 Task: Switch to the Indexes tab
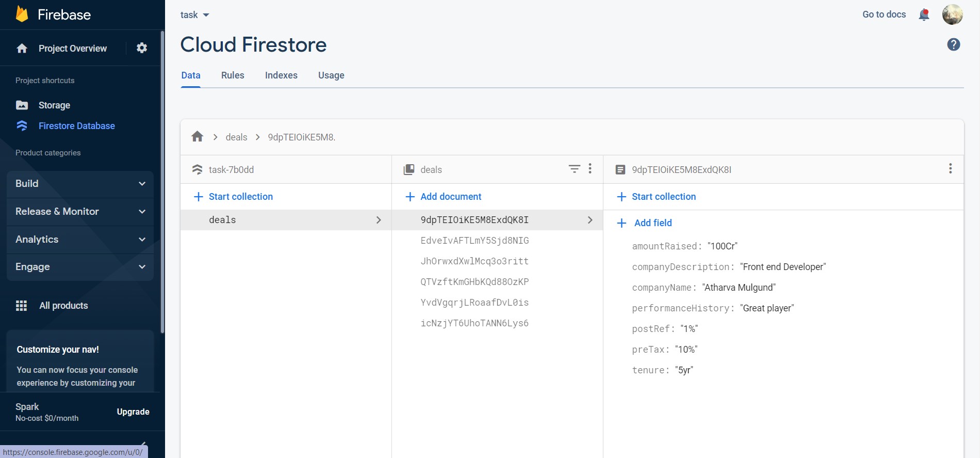281,75
